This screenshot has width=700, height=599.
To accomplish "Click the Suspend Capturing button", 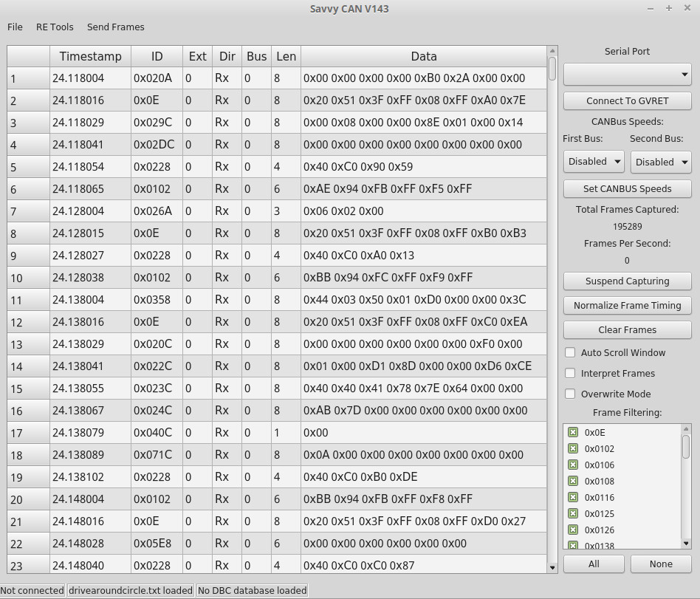I will point(627,281).
